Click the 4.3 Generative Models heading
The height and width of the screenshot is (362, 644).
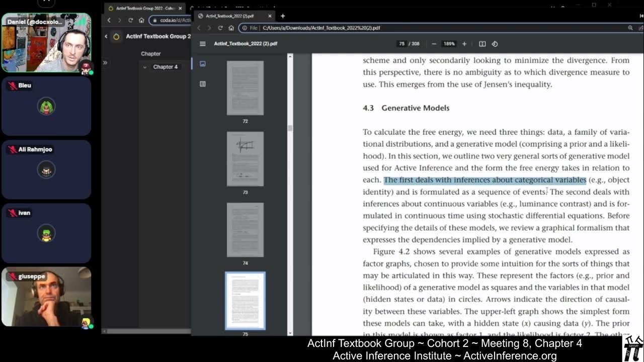[406, 108]
